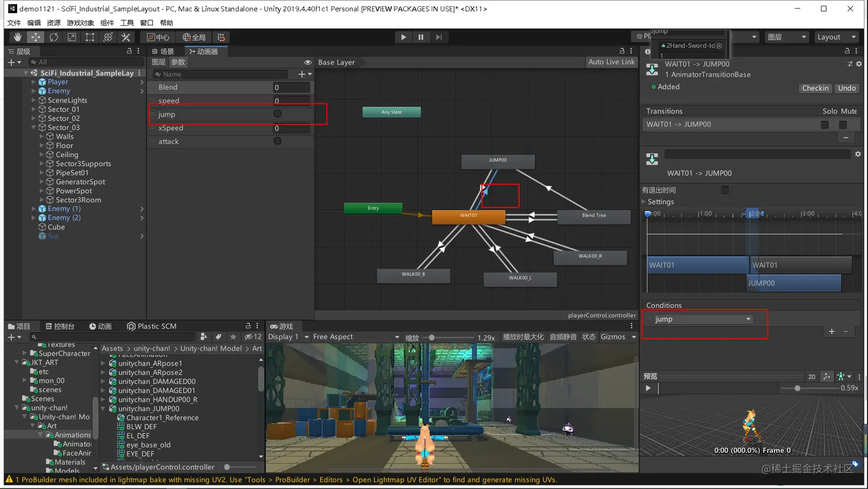Viewport: 868px width, 489px height.
Task: Select the Rotate tool in the toolbar
Action: click(x=53, y=37)
